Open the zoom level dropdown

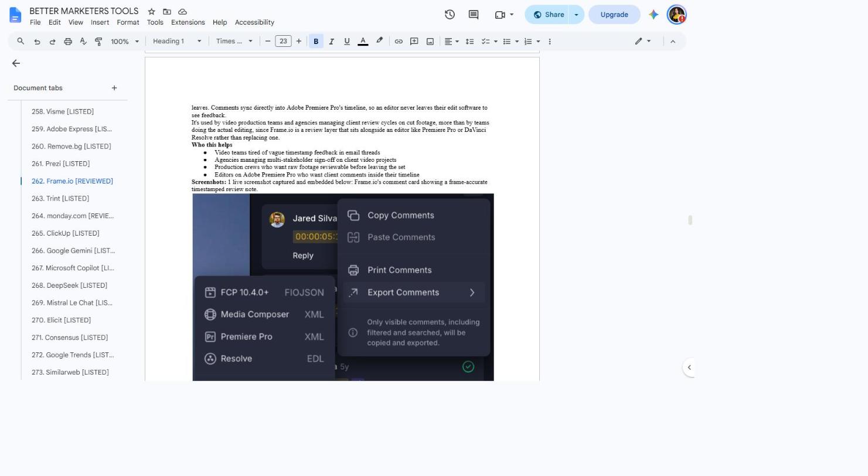(125, 41)
